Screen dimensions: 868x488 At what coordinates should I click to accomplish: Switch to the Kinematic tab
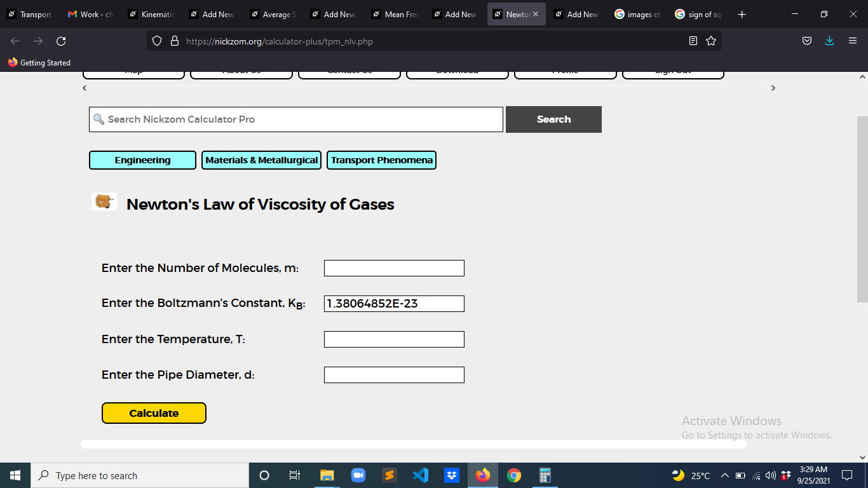click(152, 14)
